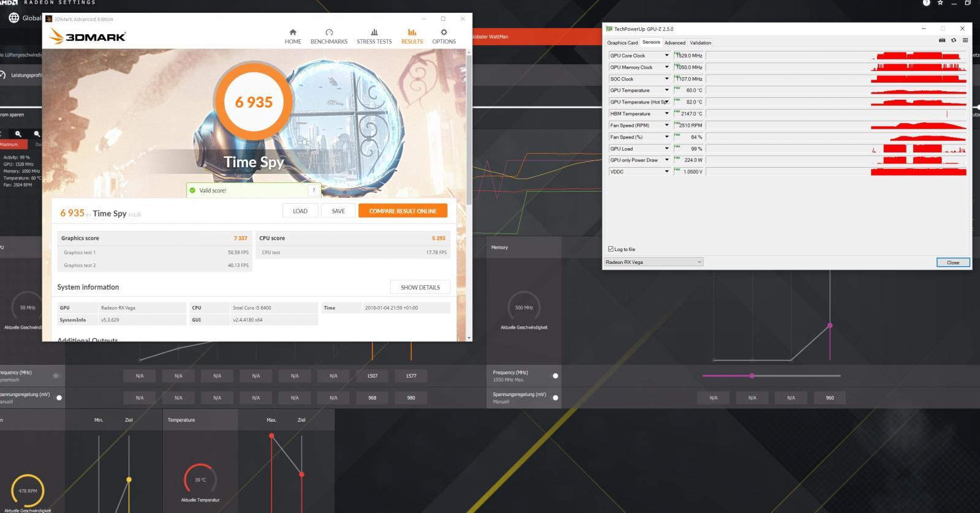The image size is (980, 513).
Task: Click the 980 GPU voltage field
Action: coord(411,398)
